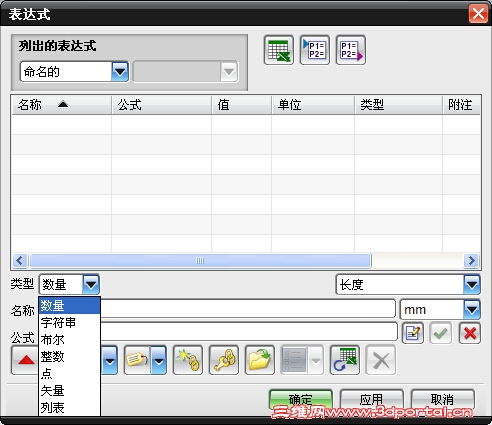Click refresh values from external spreadsheet icon
The width and height of the screenshot is (492, 425).
pos(345,360)
